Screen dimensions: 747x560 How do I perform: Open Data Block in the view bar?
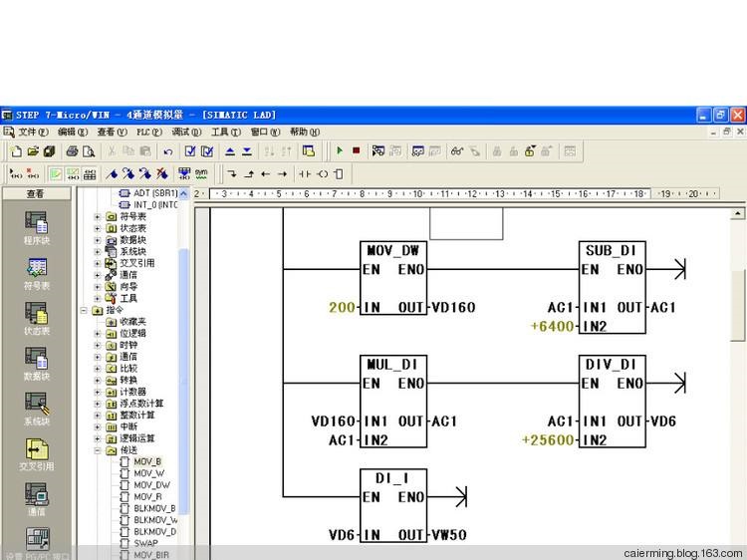(36, 364)
